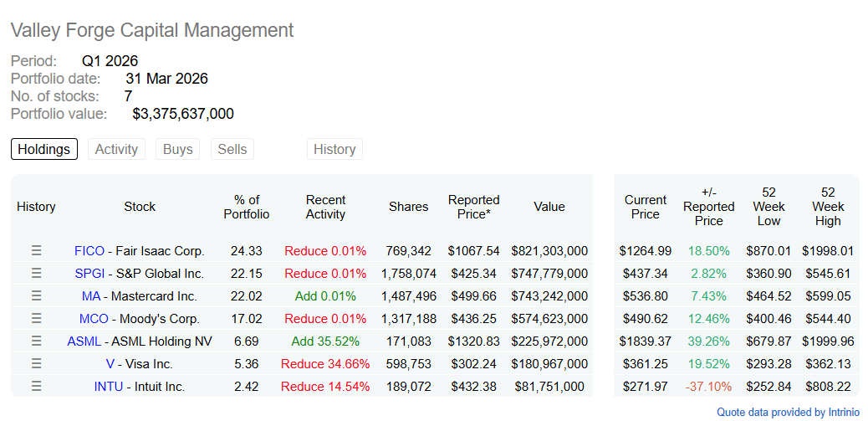Open history icon for SPGI row
This screenshot has width=868, height=421.
pyautogui.click(x=36, y=274)
